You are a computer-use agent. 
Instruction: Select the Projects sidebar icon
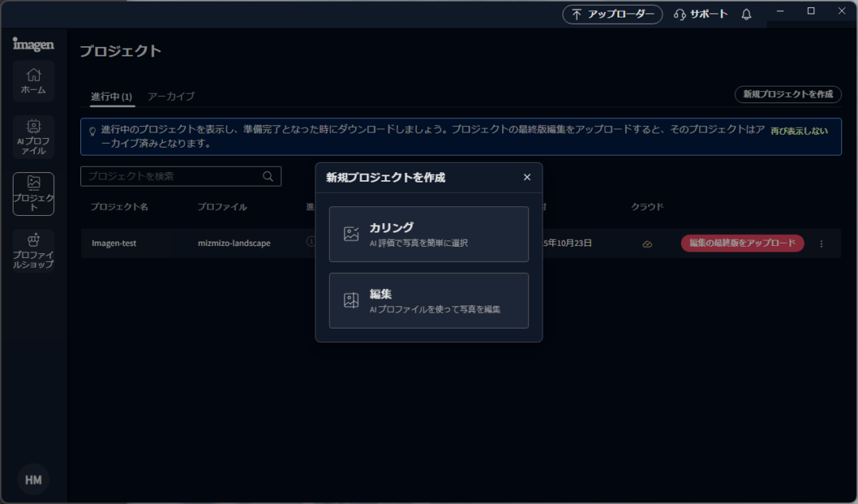click(33, 194)
